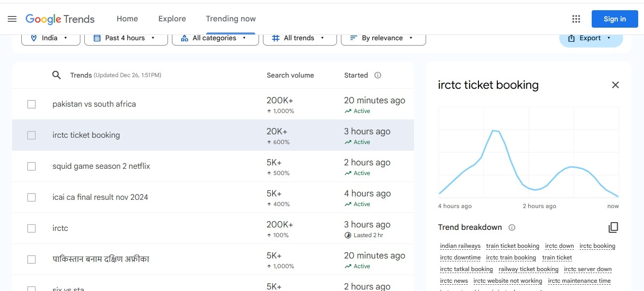Click the search trends magnifier icon

point(57,75)
